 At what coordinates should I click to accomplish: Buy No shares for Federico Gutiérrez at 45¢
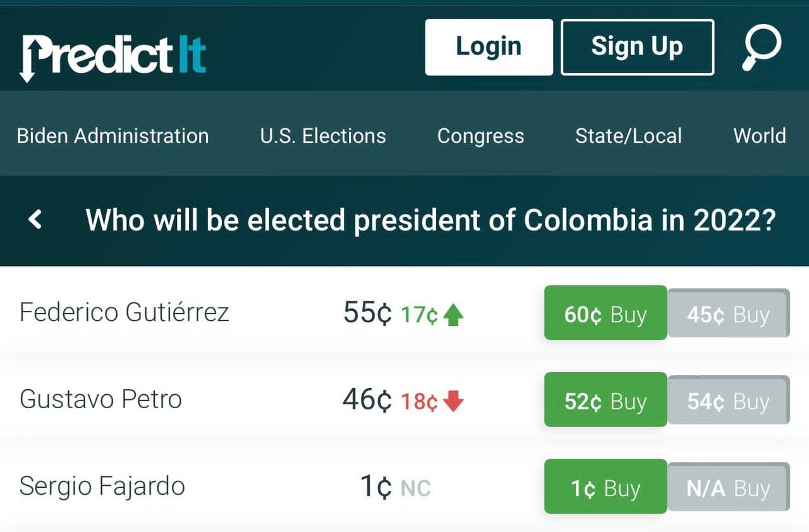click(x=728, y=313)
